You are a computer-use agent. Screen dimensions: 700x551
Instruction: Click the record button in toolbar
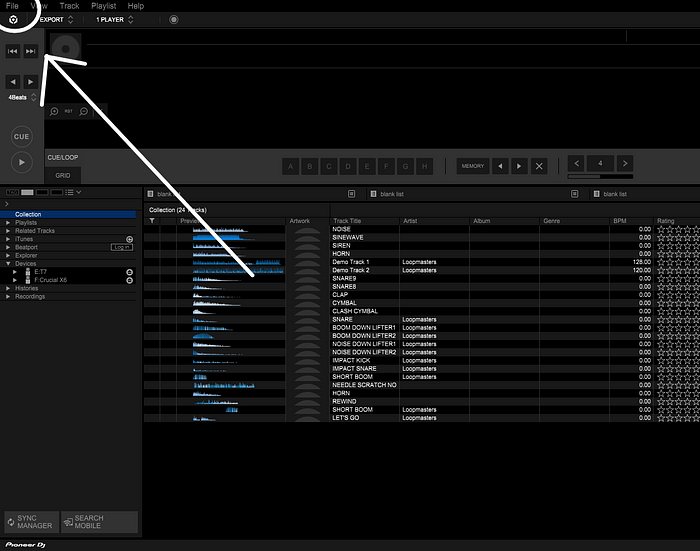(174, 20)
